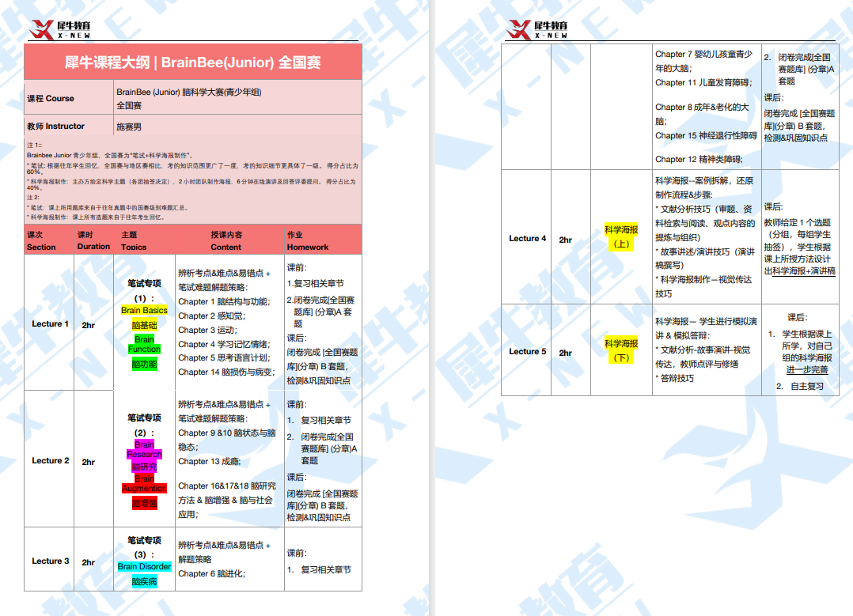This screenshot has width=853, height=616.
Task: Click the '笔试专项 (1)' topic heading
Action: [x=144, y=291]
